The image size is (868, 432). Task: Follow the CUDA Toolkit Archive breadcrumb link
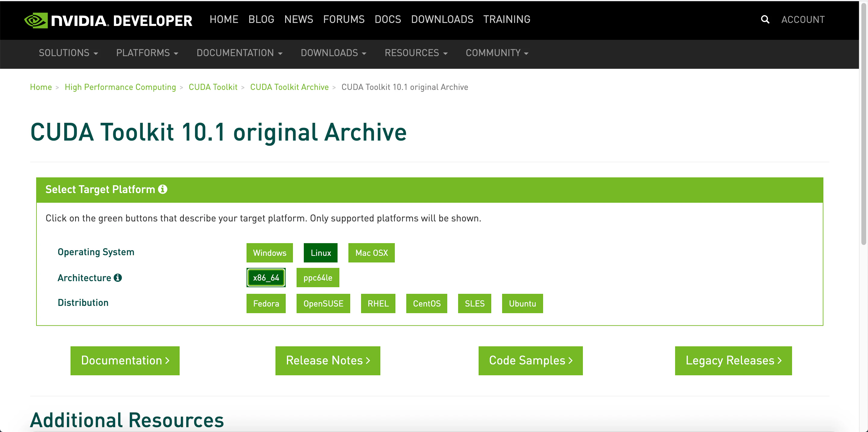tap(289, 87)
